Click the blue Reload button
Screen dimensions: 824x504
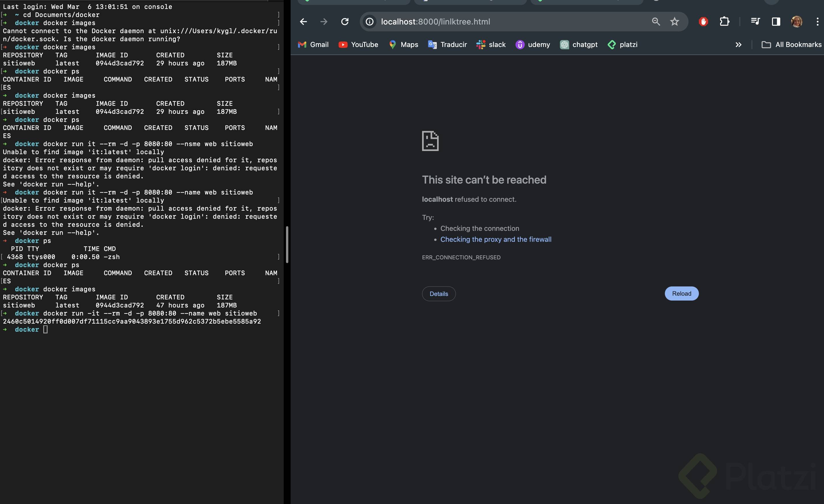(681, 293)
